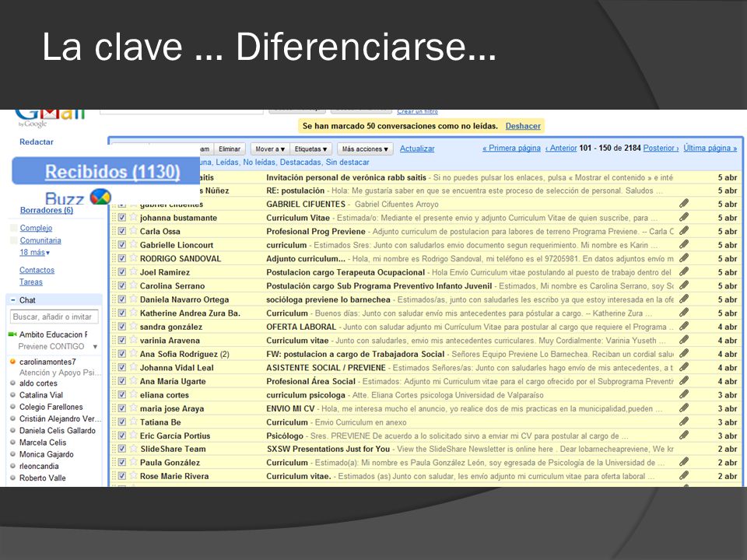Open attachment paperclip on GABRIEL CIFUENTES email
Screen dimensions: 747x560
[x=684, y=204]
